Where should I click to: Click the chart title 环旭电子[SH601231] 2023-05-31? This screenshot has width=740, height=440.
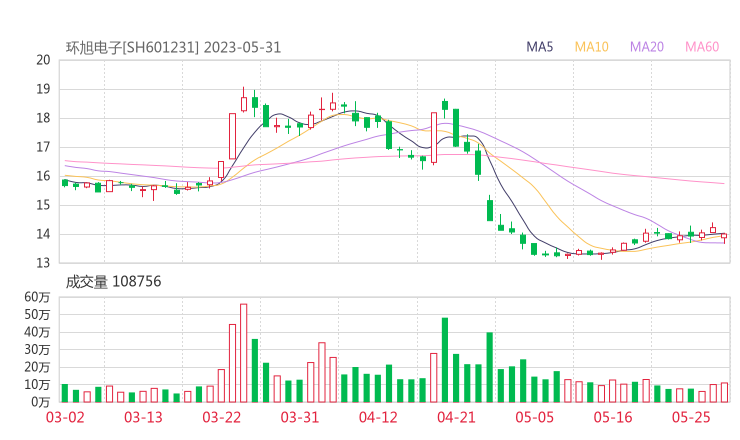pos(173,48)
